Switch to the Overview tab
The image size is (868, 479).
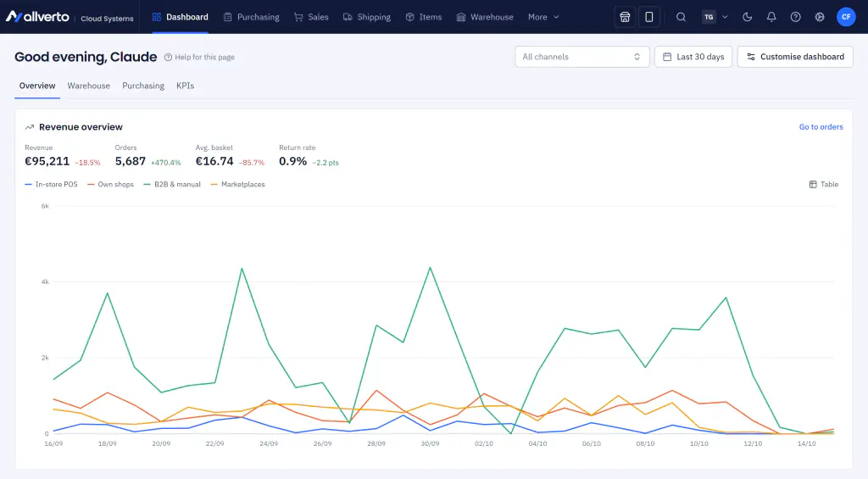coord(37,86)
